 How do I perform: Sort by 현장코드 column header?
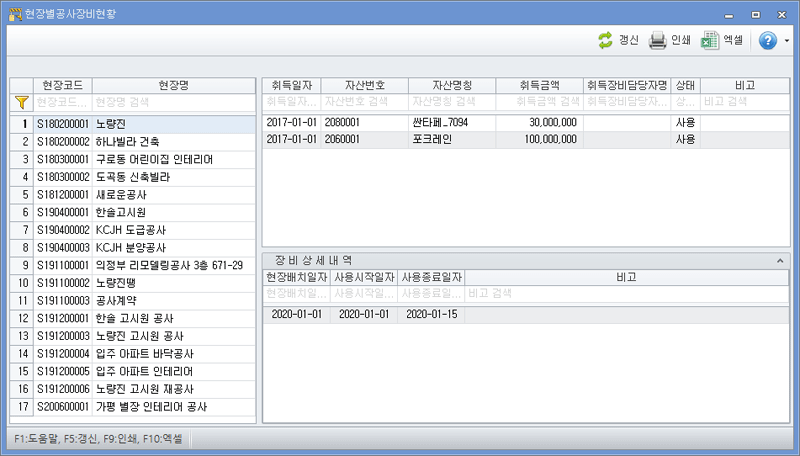63,85
